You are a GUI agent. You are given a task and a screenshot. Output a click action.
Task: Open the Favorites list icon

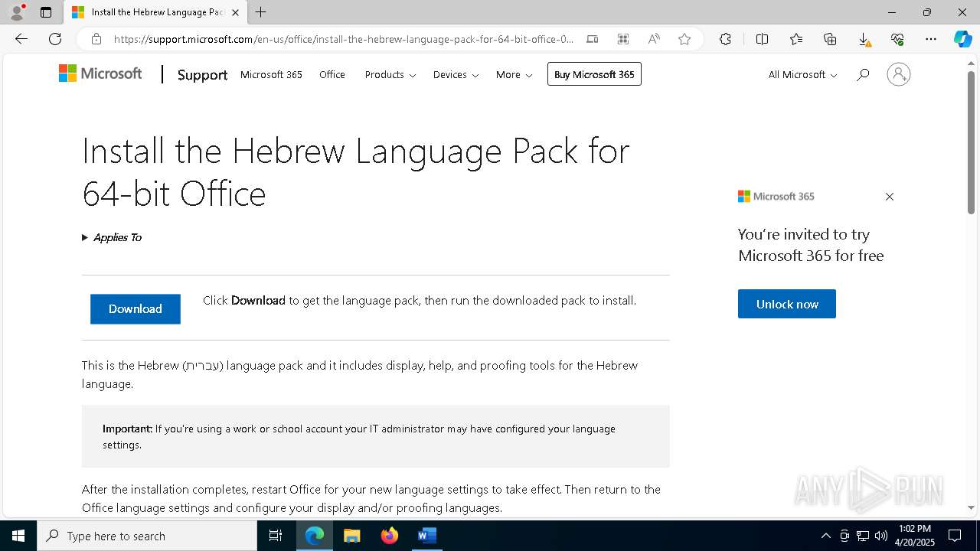[x=796, y=39]
